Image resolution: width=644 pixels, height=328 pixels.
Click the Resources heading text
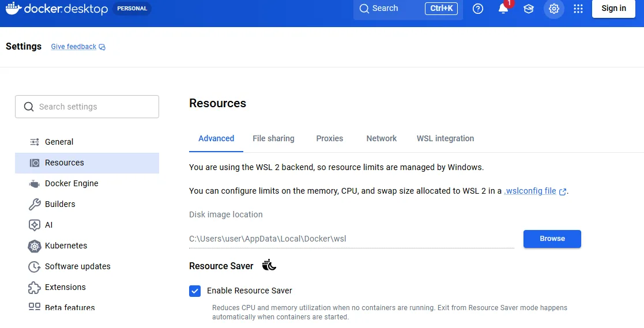coord(218,103)
